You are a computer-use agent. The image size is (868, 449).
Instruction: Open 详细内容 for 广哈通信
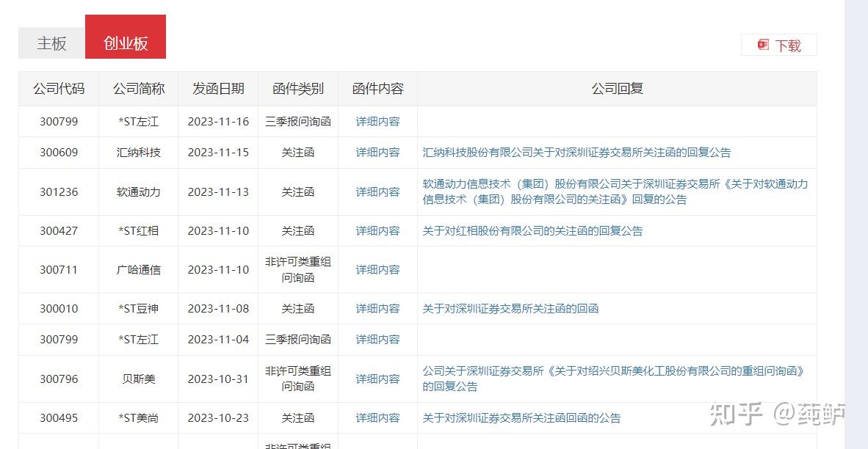(377, 270)
